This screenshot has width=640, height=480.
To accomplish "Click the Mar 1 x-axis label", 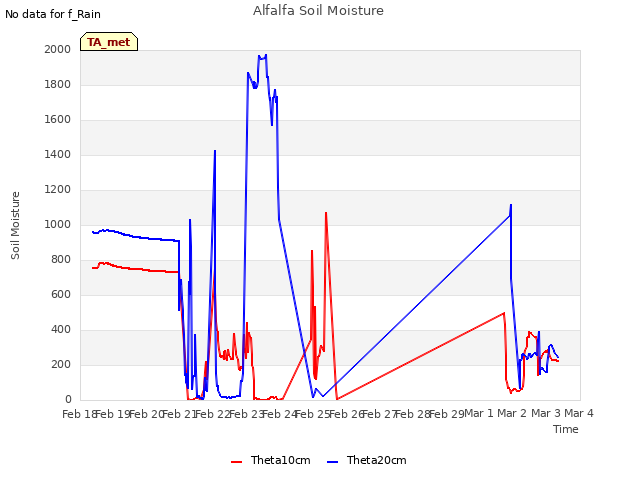I will click(480, 413).
